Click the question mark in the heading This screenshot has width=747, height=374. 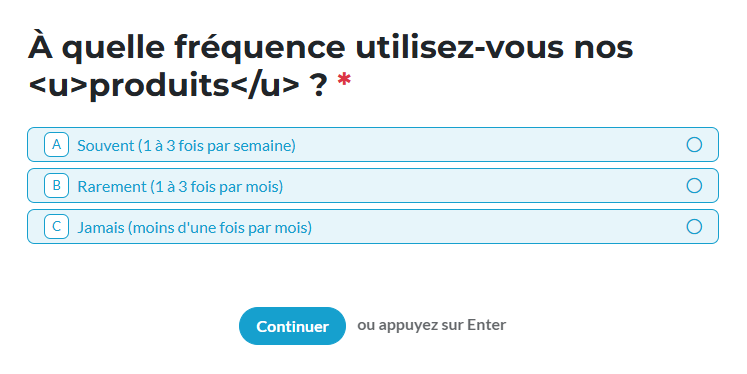(x=318, y=85)
